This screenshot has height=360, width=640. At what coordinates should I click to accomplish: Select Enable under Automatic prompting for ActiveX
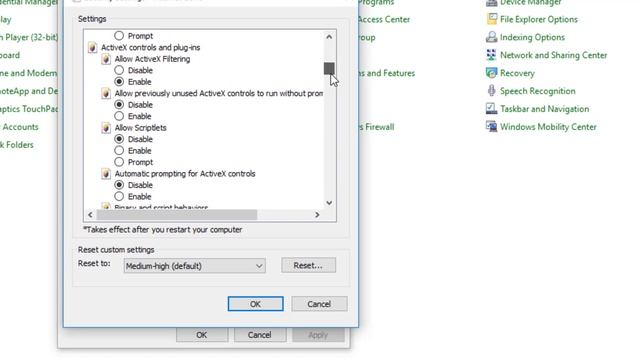(119, 197)
